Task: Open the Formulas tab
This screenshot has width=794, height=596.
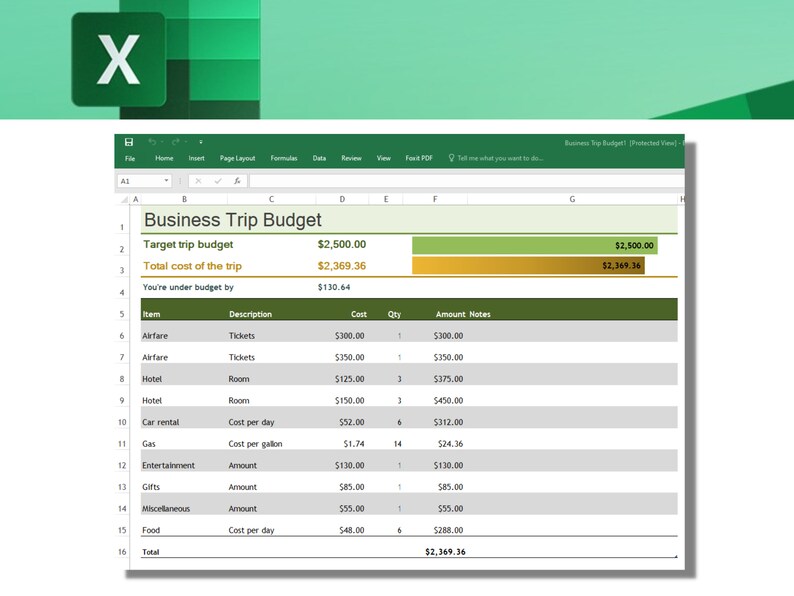Action: click(284, 158)
